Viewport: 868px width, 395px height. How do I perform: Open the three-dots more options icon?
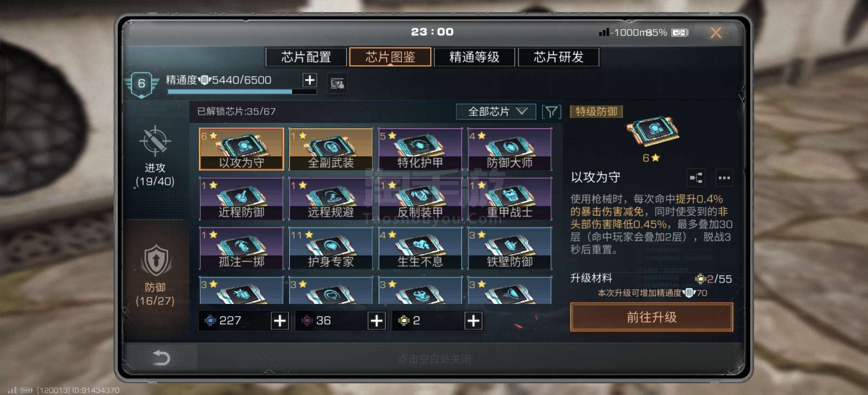coord(724,178)
